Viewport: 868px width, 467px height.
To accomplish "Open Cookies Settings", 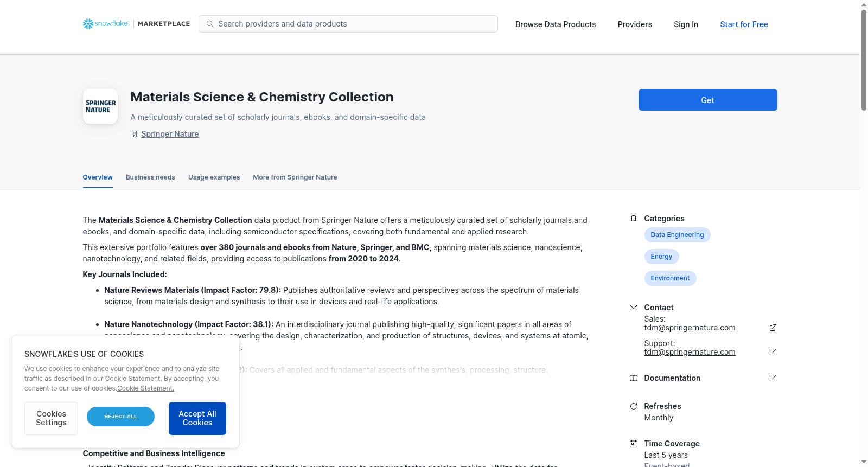I will 51,418.
